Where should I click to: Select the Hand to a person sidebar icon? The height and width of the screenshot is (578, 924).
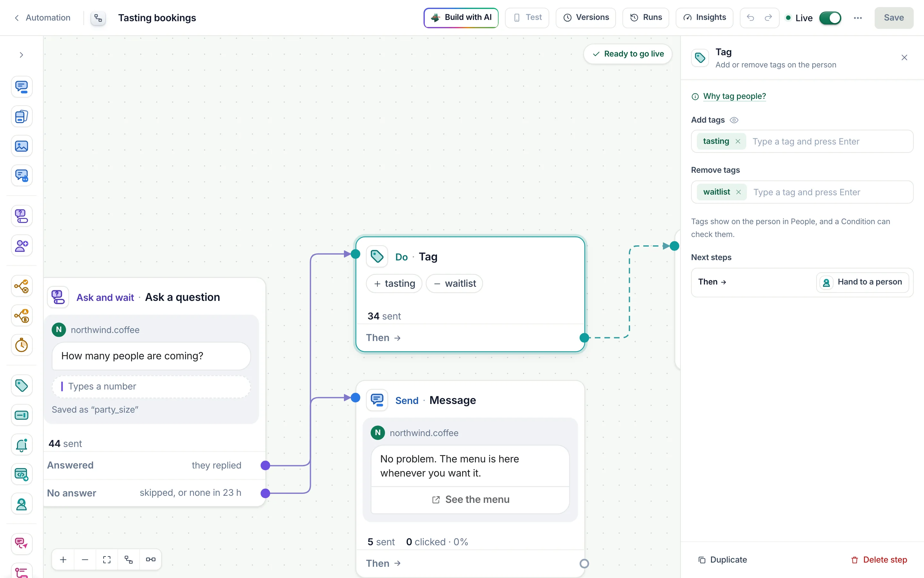pyautogui.click(x=21, y=504)
